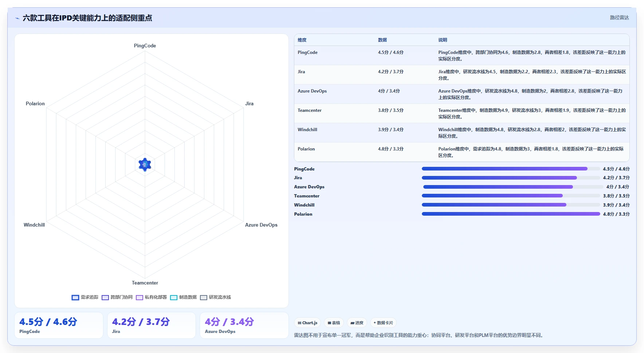Click the PingCode progress bar
This screenshot has width=644, height=353.
tap(511, 169)
